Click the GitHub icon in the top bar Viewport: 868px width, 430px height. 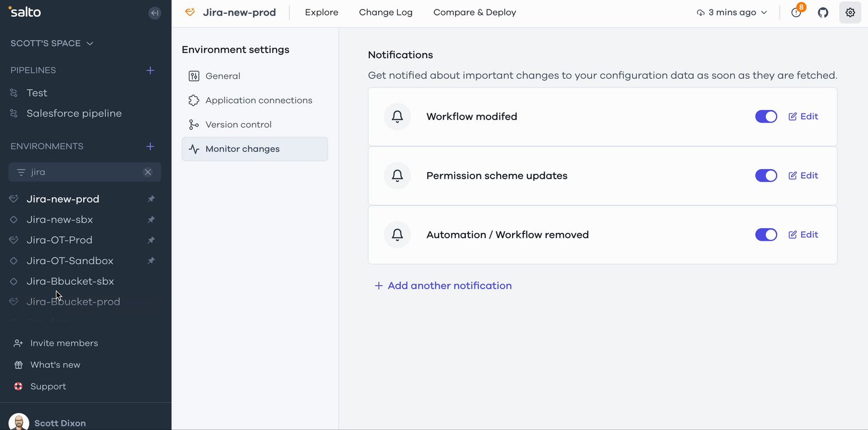pyautogui.click(x=823, y=13)
